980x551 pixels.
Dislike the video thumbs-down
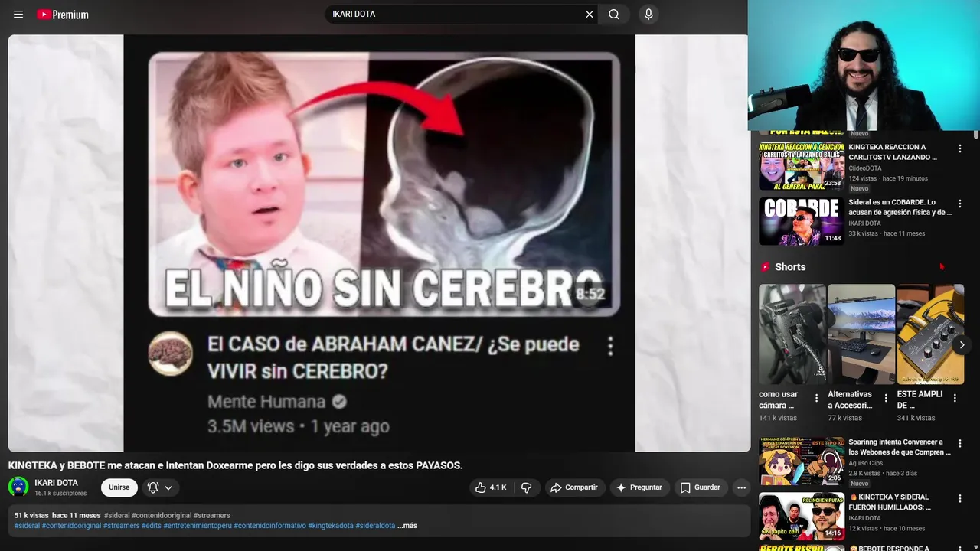coord(527,487)
